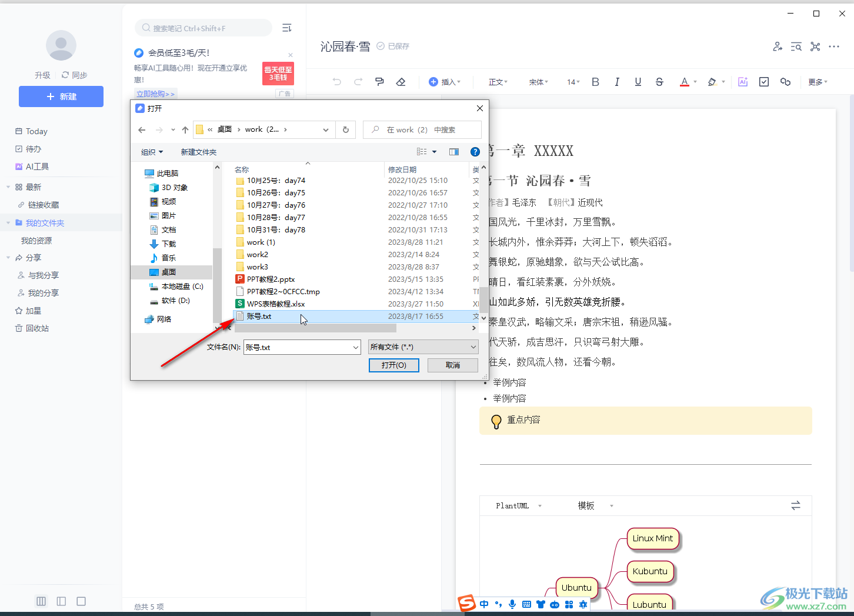Open the AI tool in editor toolbar
Screen dimensions: 854x616
tap(743, 82)
